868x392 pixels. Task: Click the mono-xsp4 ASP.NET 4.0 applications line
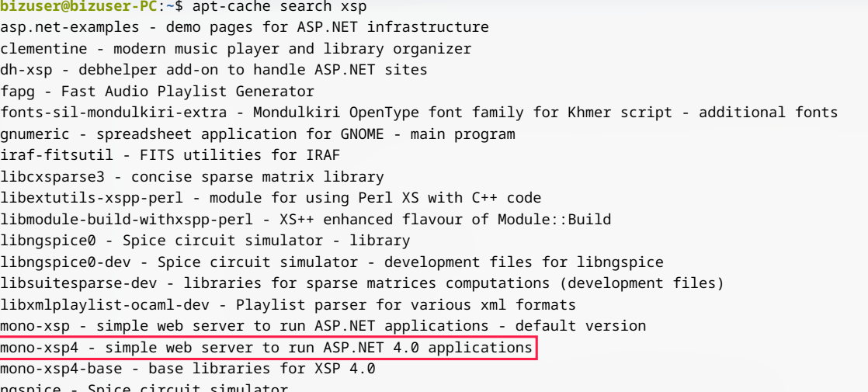coord(266,348)
